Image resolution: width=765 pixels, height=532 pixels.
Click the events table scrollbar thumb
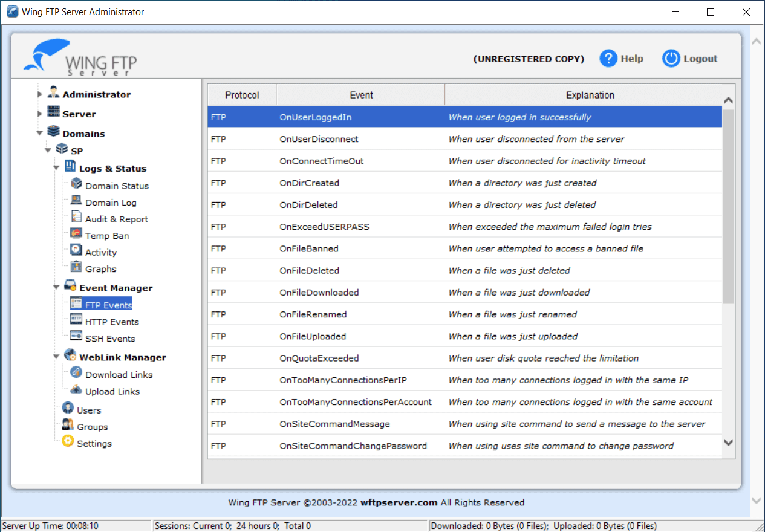click(x=728, y=206)
